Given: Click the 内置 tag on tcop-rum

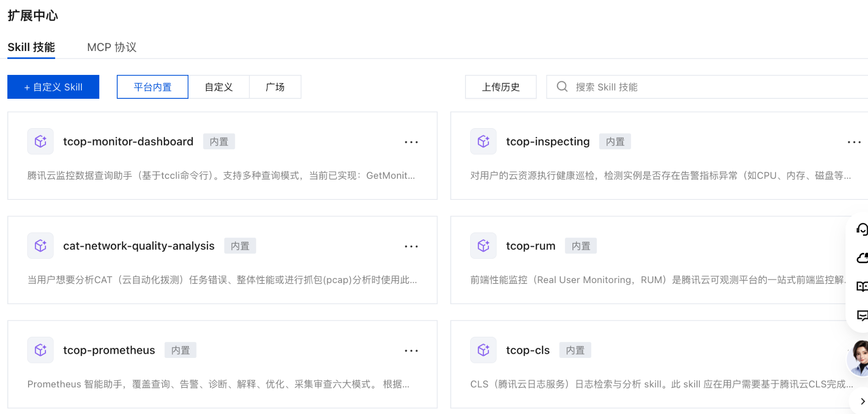Looking at the screenshot, I should (x=581, y=246).
